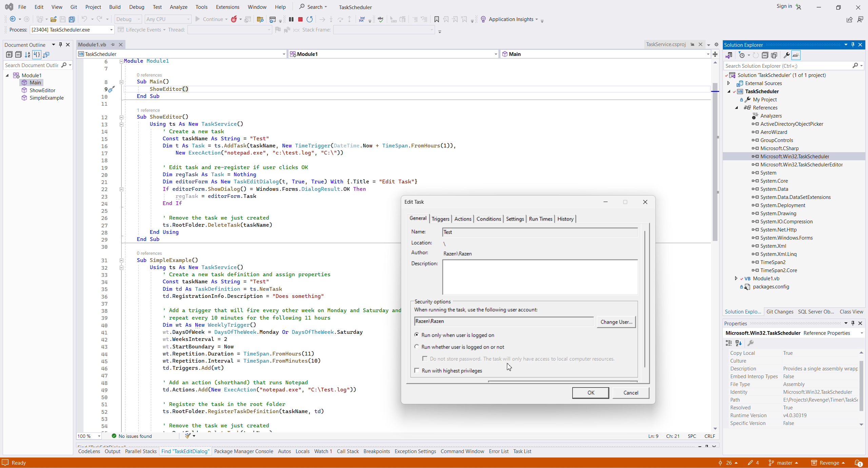The image size is (868, 468).
Task: Click into the task Description text box
Action: (x=540, y=277)
